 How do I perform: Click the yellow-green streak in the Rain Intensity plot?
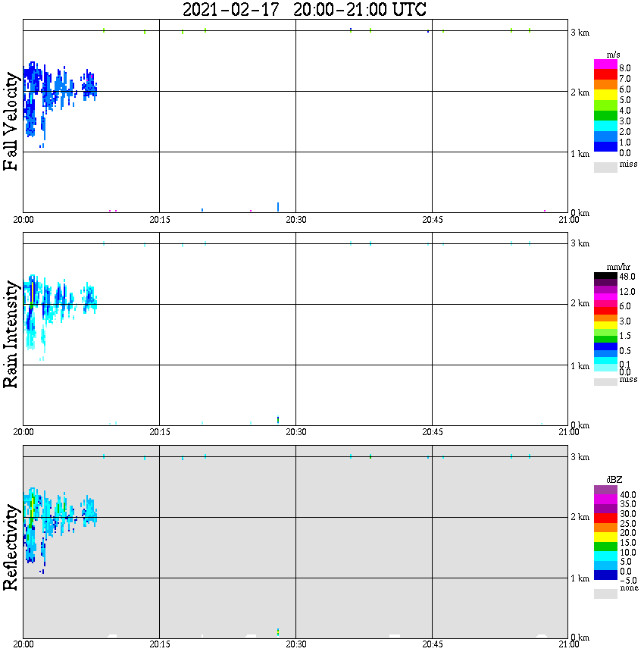pyautogui.click(x=33, y=294)
